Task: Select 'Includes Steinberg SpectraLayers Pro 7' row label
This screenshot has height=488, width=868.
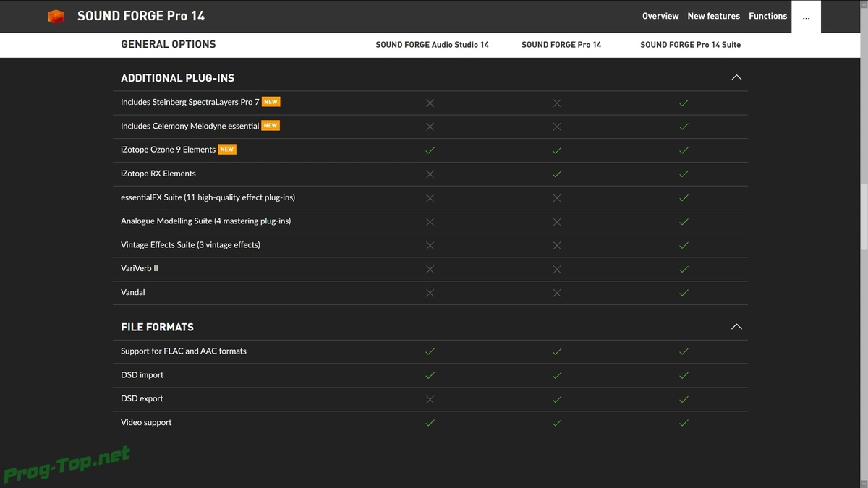Action: tap(190, 102)
